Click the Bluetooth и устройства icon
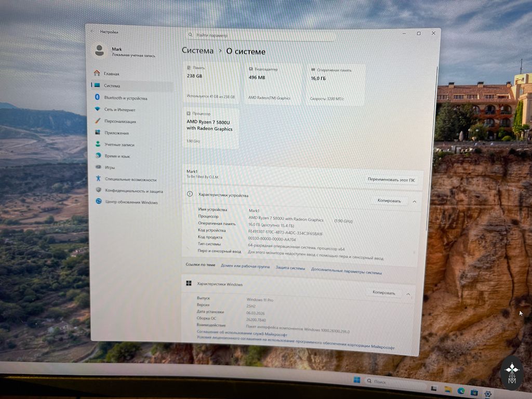The image size is (532, 399). click(97, 98)
